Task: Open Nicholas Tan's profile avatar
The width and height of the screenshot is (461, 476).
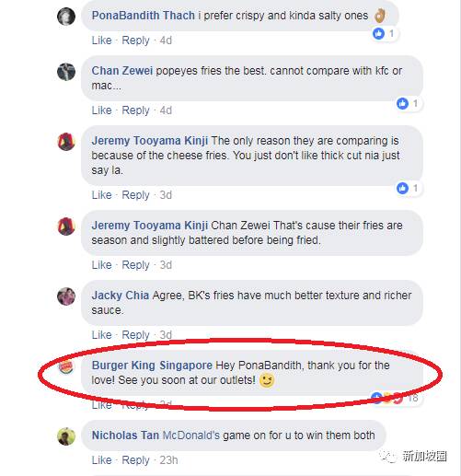Action: (x=66, y=436)
